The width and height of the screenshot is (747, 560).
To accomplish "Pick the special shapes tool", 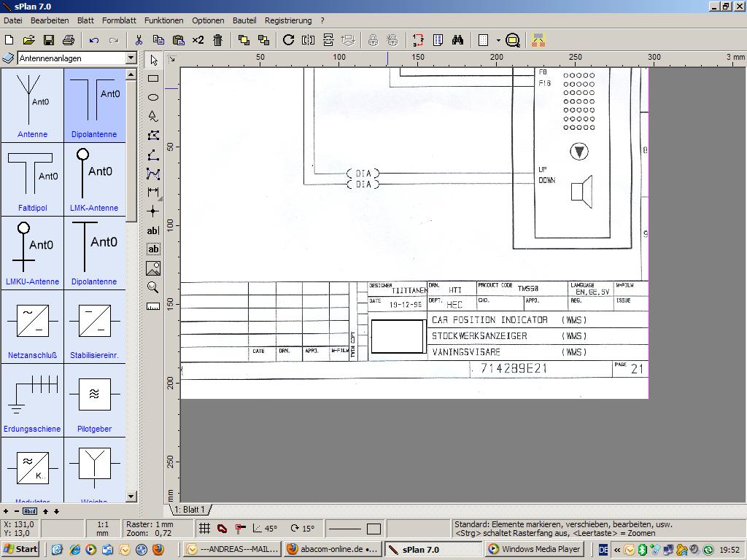I will (x=153, y=117).
